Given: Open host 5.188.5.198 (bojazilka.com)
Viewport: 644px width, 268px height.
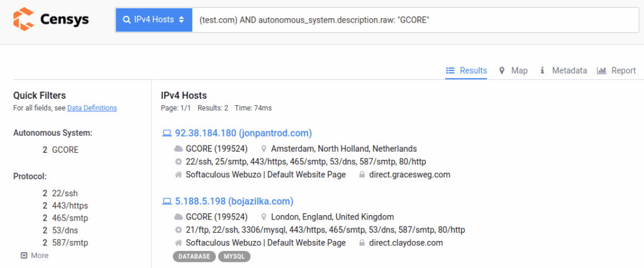Looking at the screenshot, I should coord(233,201).
